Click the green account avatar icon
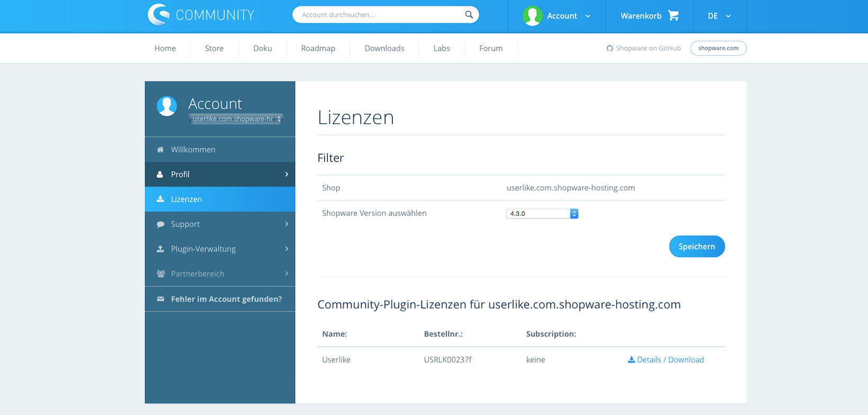 (532, 16)
